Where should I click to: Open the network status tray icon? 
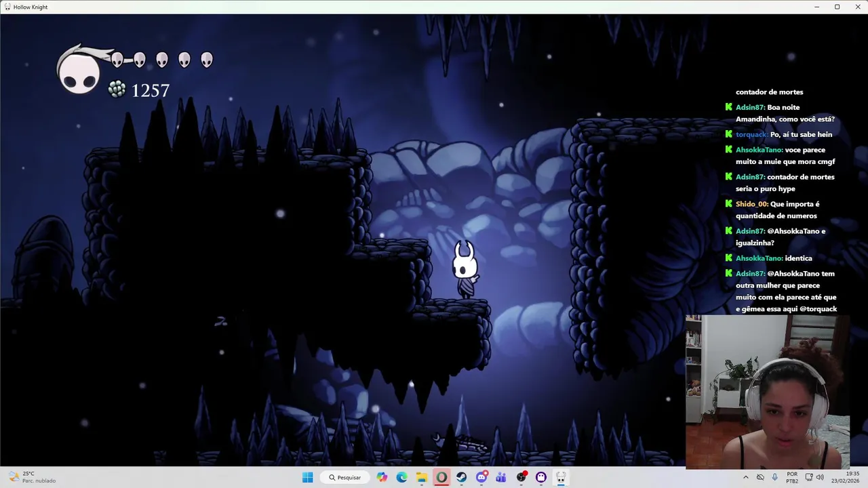pos(808,477)
